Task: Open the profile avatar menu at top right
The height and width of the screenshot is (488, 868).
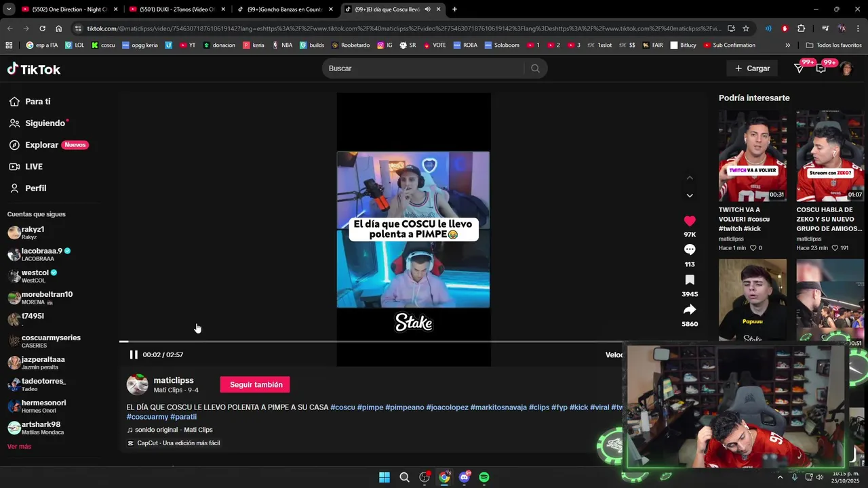Action: pos(846,68)
